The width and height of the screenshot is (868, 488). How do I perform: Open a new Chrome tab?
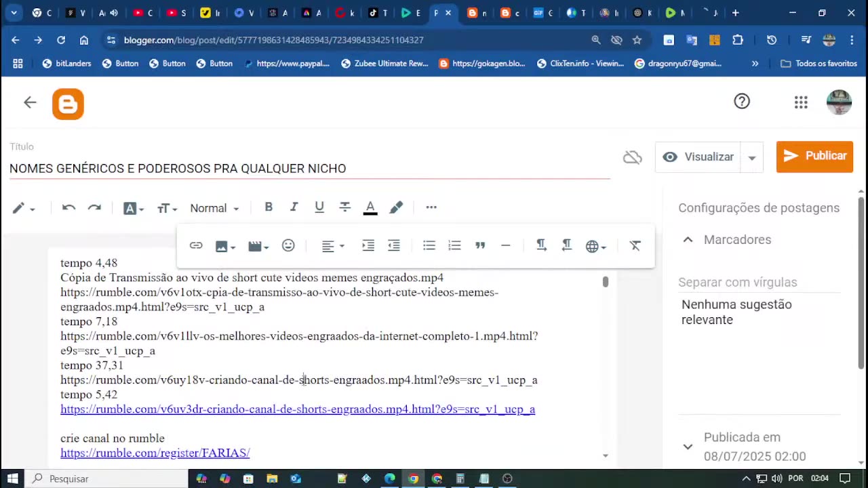(735, 13)
